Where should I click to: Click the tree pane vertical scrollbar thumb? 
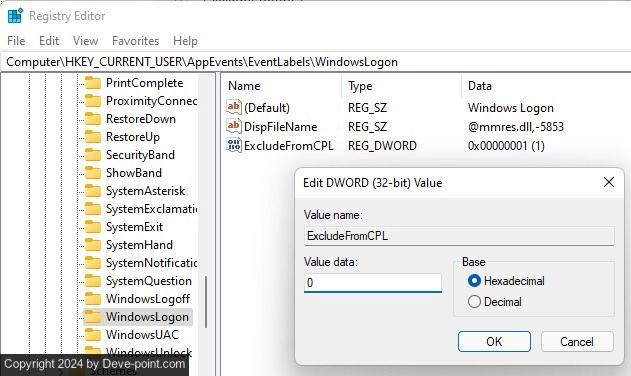(x=206, y=302)
